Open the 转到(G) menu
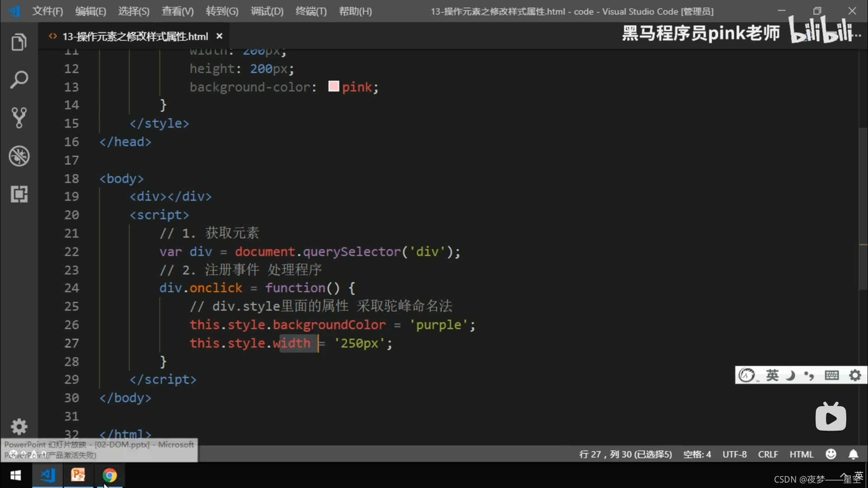Viewport: 868px width, 488px height. pyautogui.click(x=222, y=11)
